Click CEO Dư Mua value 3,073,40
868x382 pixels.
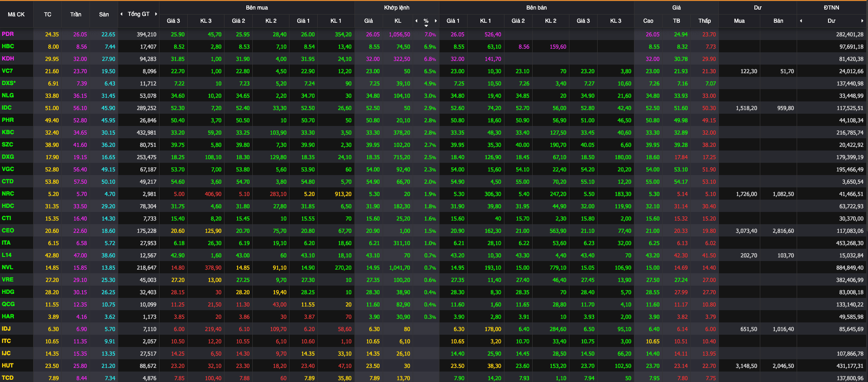pyautogui.click(x=746, y=231)
